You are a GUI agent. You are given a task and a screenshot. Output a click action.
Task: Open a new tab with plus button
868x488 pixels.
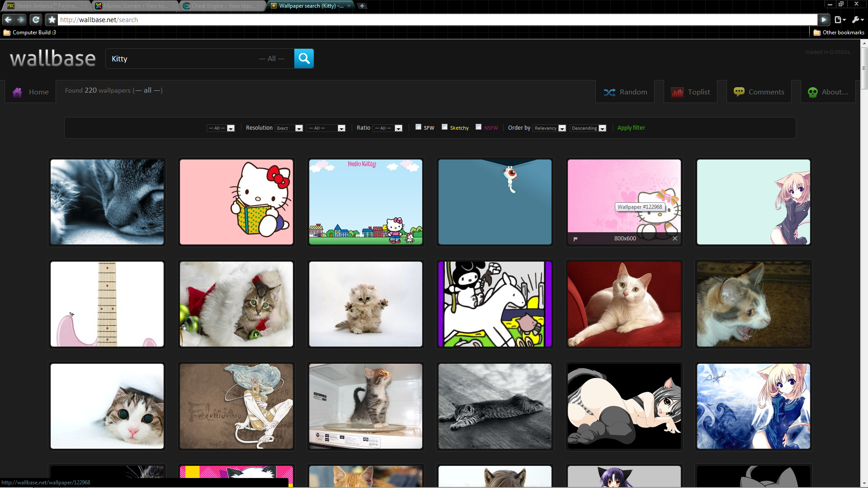pyautogui.click(x=362, y=6)
